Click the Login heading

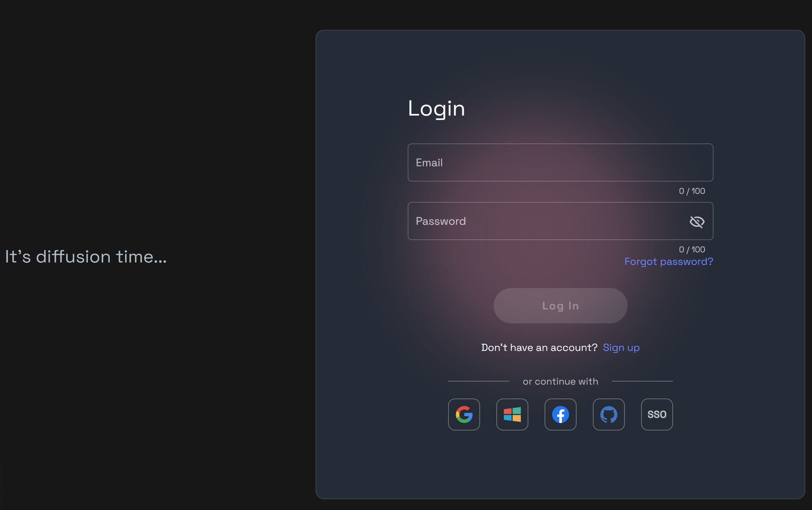(436, 109)
